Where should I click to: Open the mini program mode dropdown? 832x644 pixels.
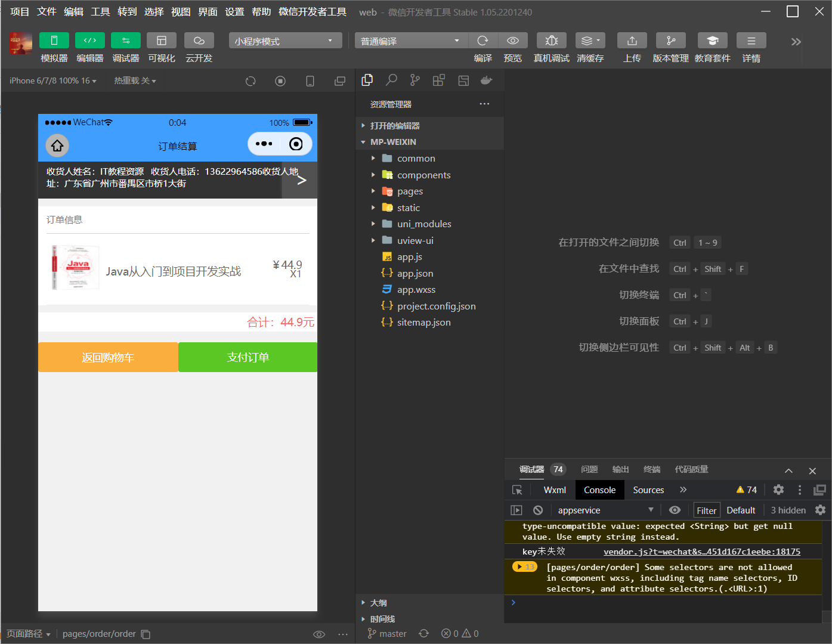(x=286, y=41)
